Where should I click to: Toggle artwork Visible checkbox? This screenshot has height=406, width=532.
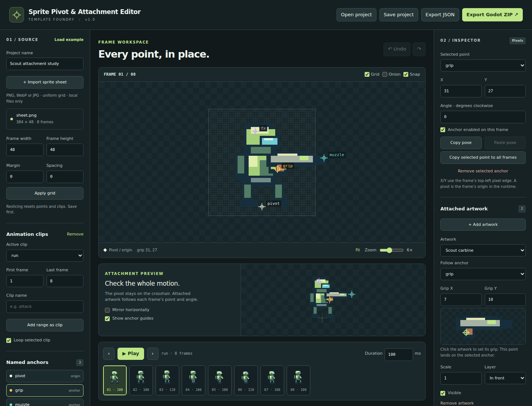pyautogui.click(x=443, y=393)
